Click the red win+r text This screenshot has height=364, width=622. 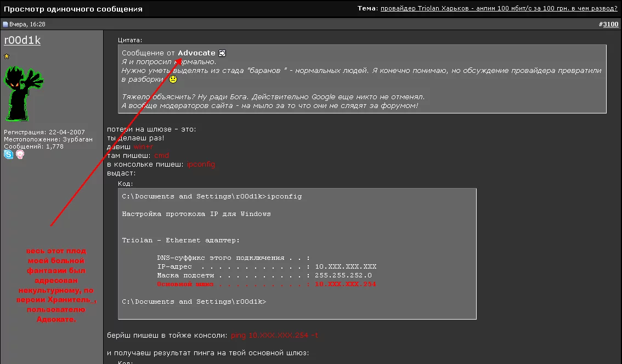pyautogui.click(x=143, y=147)
